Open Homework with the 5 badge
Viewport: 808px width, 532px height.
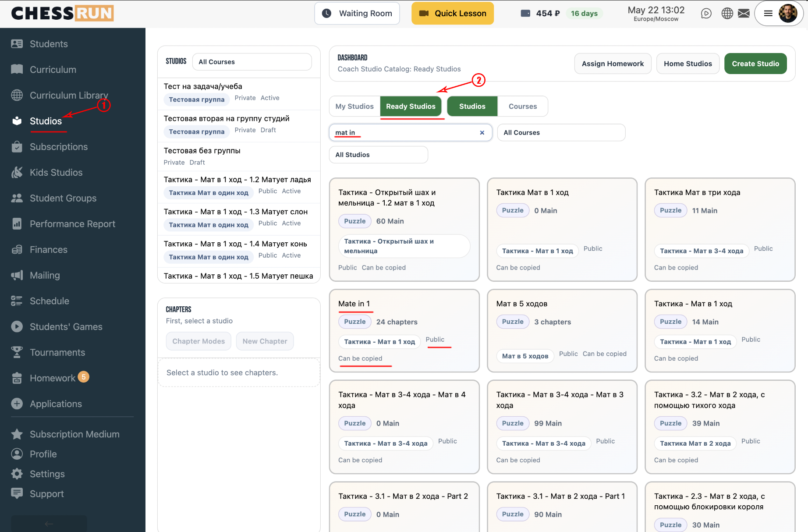[52, 378]
